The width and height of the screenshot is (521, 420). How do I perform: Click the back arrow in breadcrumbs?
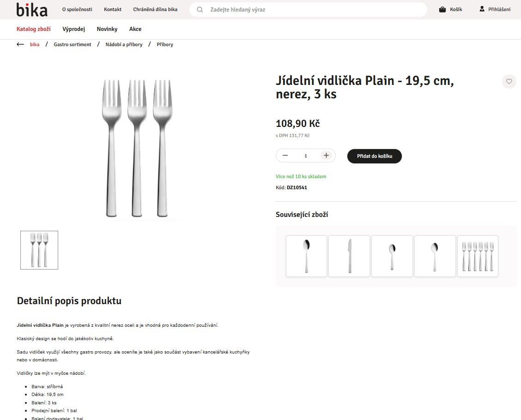tap(20, 44)
